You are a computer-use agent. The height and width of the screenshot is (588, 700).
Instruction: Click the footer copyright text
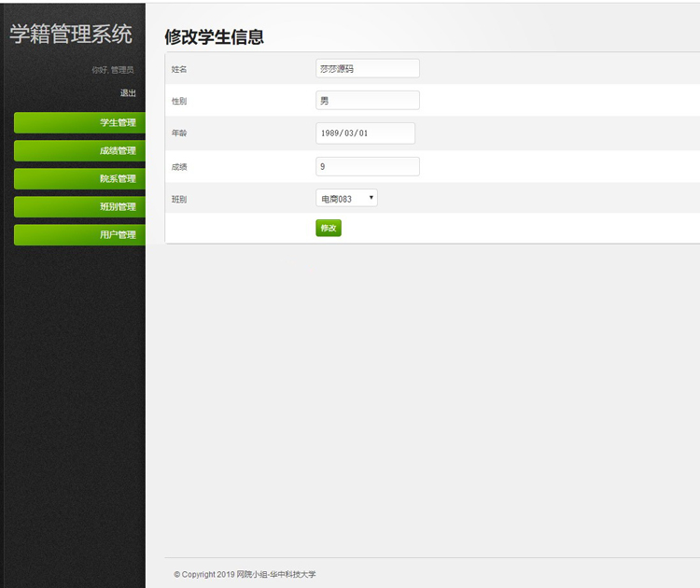pos(245,574)
